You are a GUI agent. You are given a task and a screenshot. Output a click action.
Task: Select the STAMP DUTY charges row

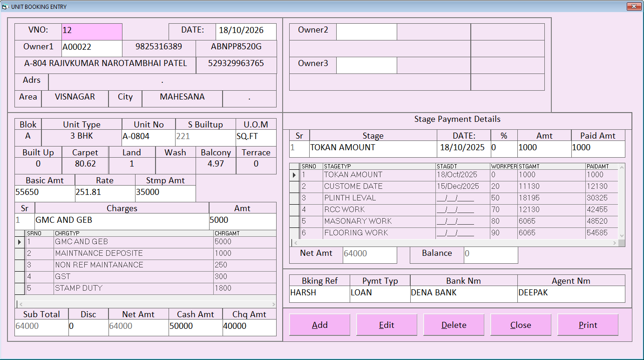click(x=145, y=288)
